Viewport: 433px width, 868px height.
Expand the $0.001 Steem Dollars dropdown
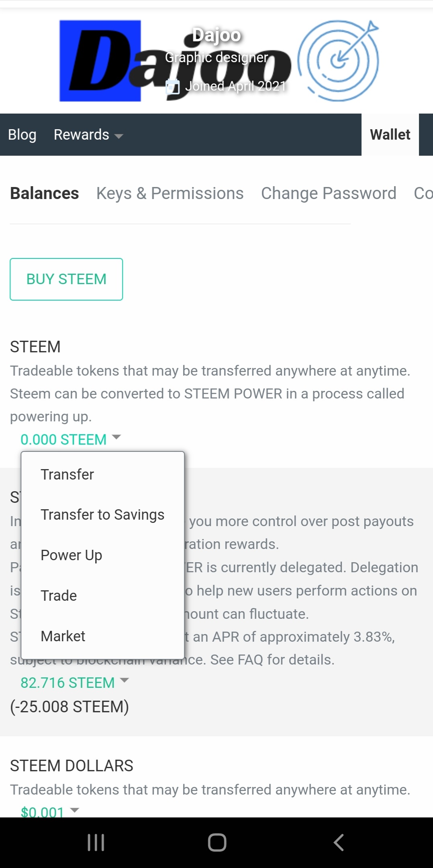[50, 812]
